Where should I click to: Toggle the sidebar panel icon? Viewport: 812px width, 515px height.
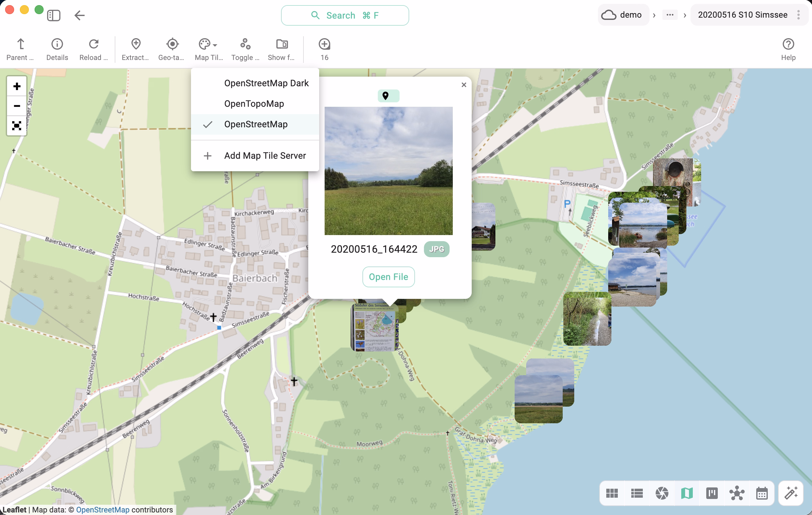pos(54,15)
